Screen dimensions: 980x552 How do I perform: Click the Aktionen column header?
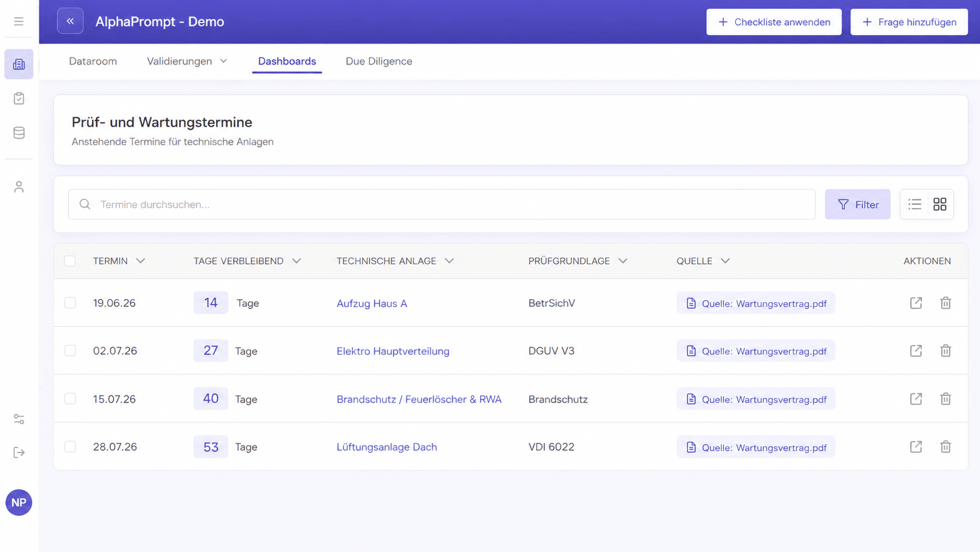click(x=927, y=261)
